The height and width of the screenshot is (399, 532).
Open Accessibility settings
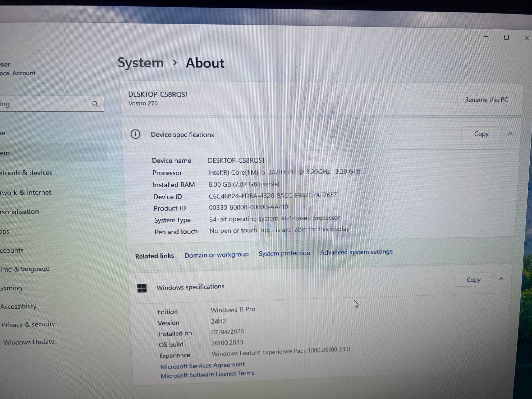(x=18, y=306)
